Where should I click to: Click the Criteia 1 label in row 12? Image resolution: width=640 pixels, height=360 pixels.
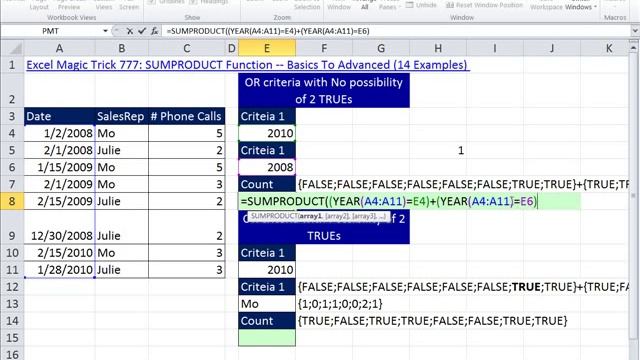pyautogui.click(x=267, y=287)
